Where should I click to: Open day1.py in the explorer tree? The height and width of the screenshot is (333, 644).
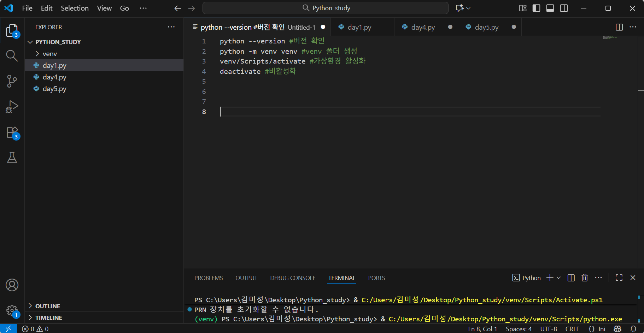[x=104, y=65]
